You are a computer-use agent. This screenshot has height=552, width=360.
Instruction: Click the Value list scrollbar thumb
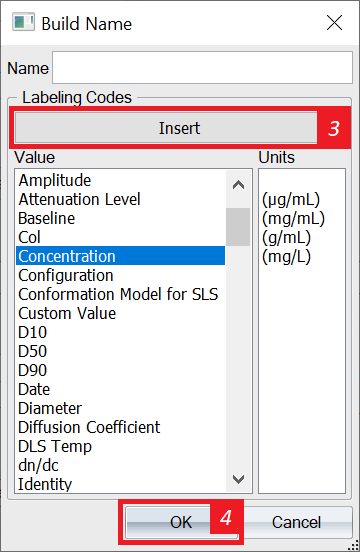pos(238,226)
